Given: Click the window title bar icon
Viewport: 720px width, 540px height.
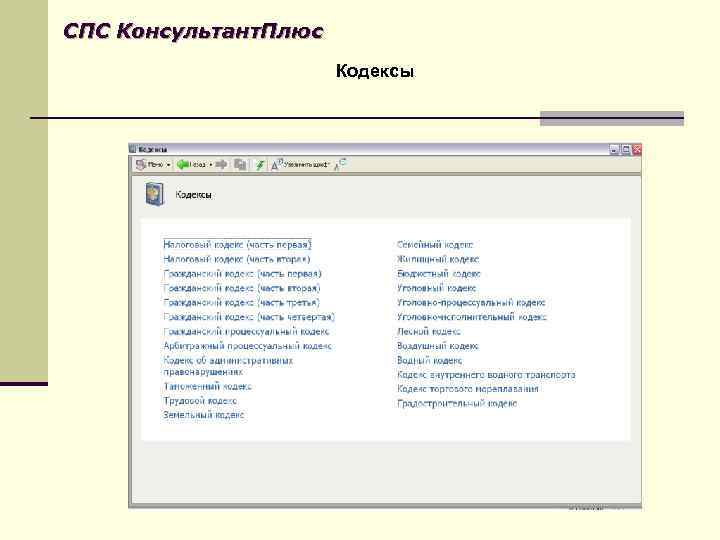Looking at the screenshot, I should [133, 149].
